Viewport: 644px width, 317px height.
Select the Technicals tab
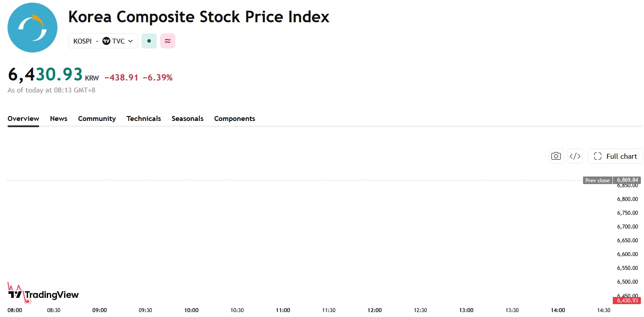tap(144, 119)
